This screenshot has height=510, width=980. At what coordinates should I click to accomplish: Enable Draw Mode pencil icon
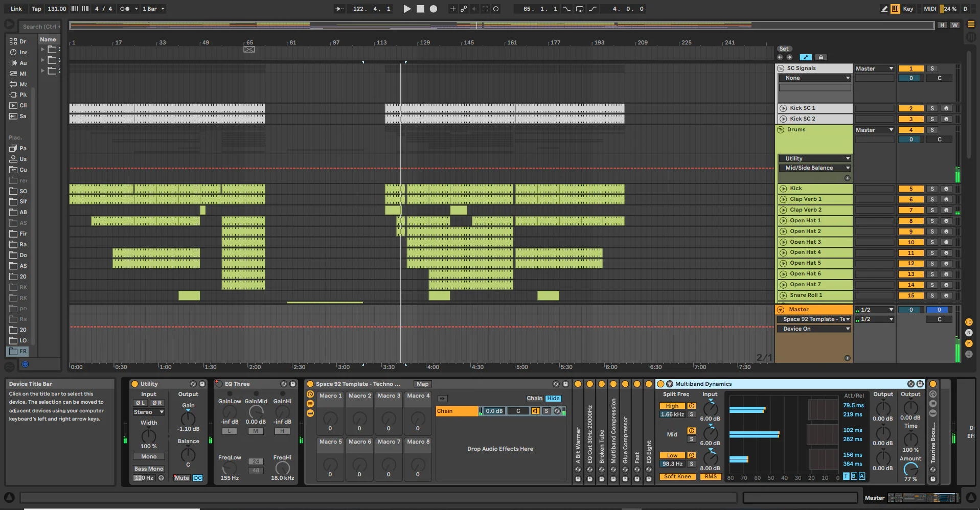tap(884, 9)
